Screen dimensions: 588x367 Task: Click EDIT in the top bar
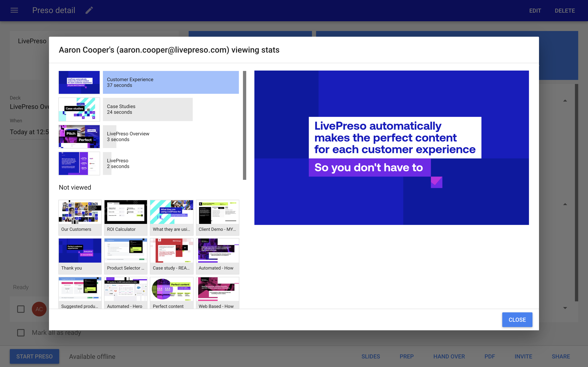tap(535, 10)
